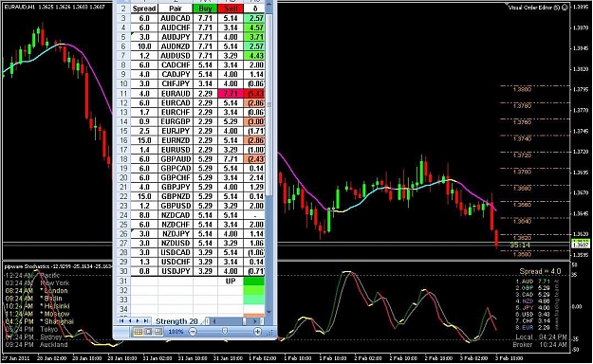This screenshot has width=593, height=364.
Task: Go to next sheet tab arrow
Action: point(138,321)
